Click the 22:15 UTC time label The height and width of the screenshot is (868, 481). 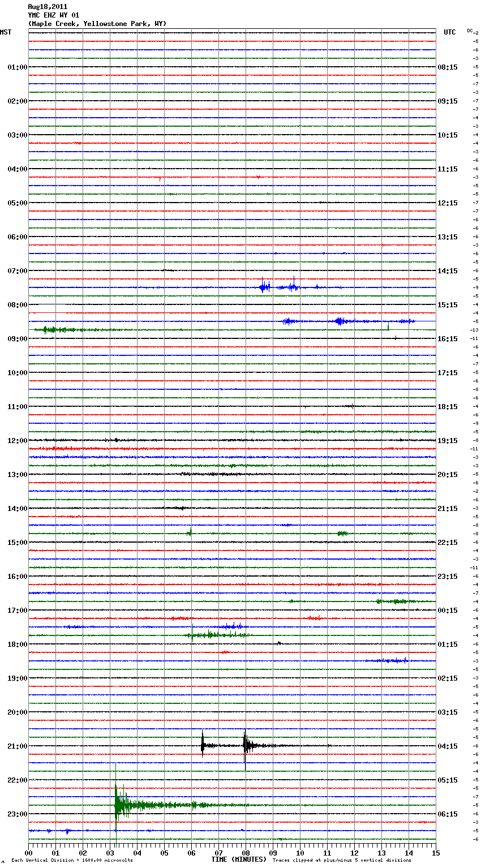click(448, 543)
